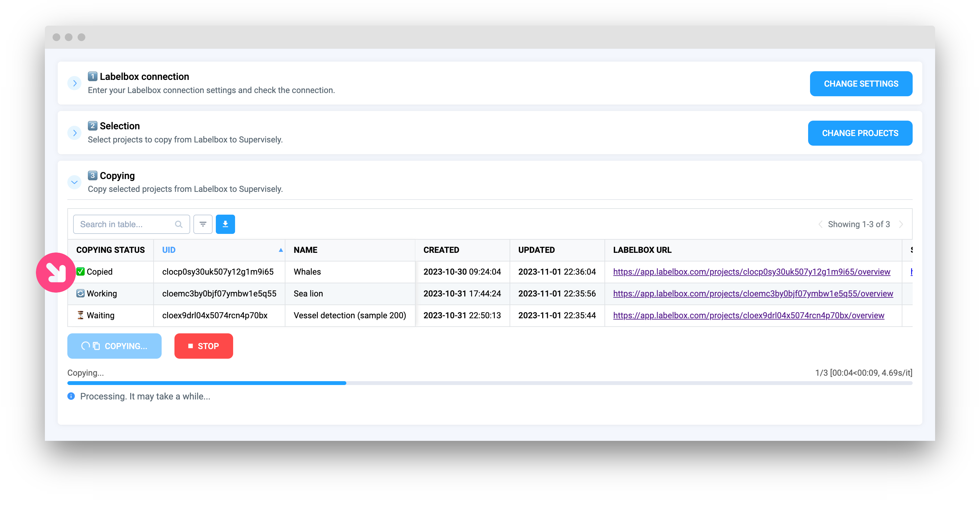This screenshot has height=505, width=980.
Task: Click the ascending sort arrow on UID column
Action: pyautogui.click(x=281, y=250)
